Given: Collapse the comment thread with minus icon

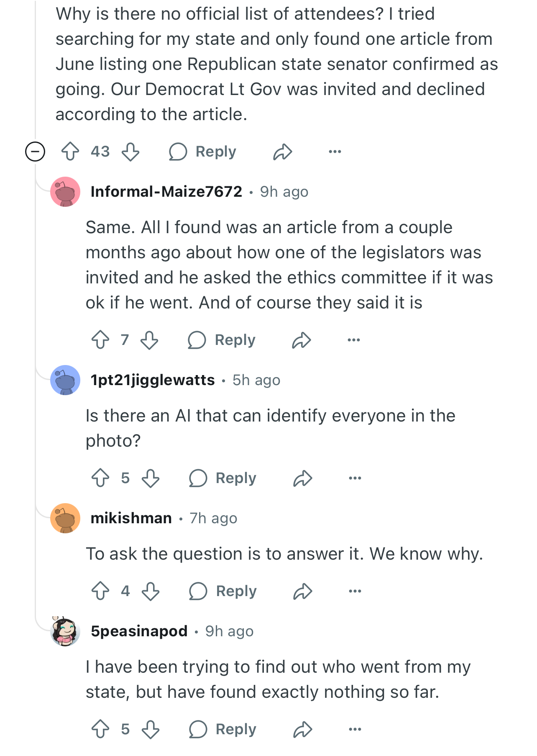Looking at the screenshot, I should pyautogui.click(x=35, y=152).
